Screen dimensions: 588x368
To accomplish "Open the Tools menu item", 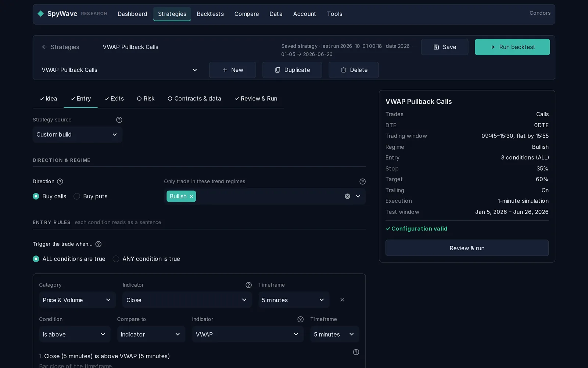I will pos(334,14).
